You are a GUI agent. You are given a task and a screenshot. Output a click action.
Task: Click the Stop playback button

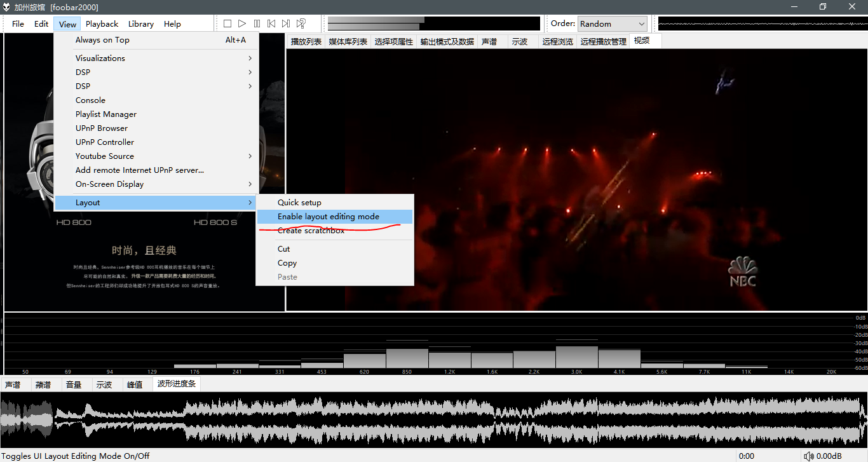point(227,24)
